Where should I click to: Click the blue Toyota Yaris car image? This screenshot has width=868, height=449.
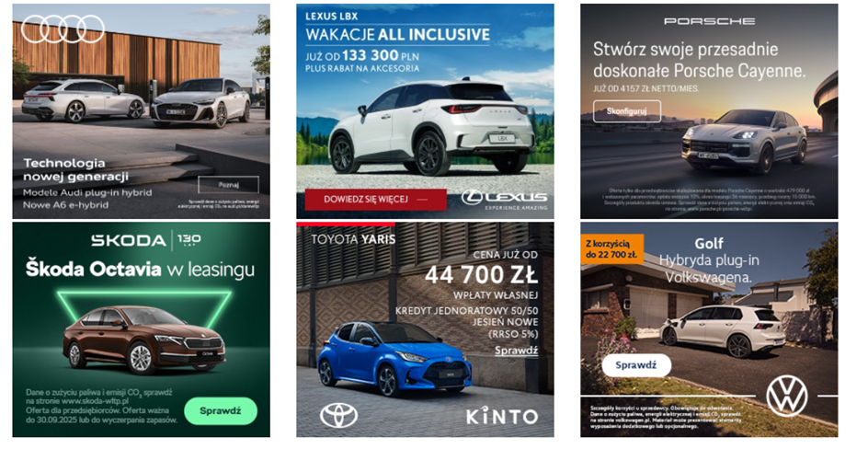point(394,358)
